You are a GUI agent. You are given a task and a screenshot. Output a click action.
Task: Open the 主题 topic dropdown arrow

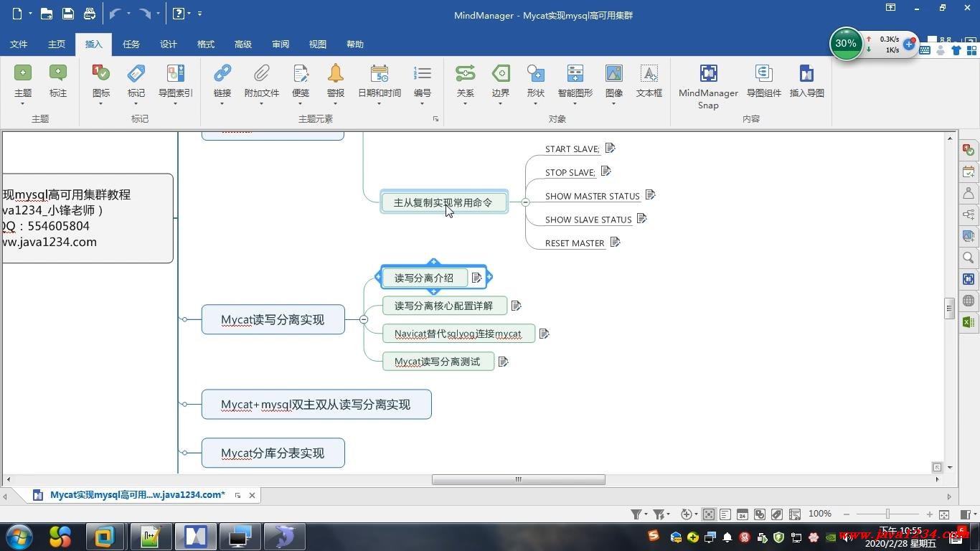coord(23,104)
